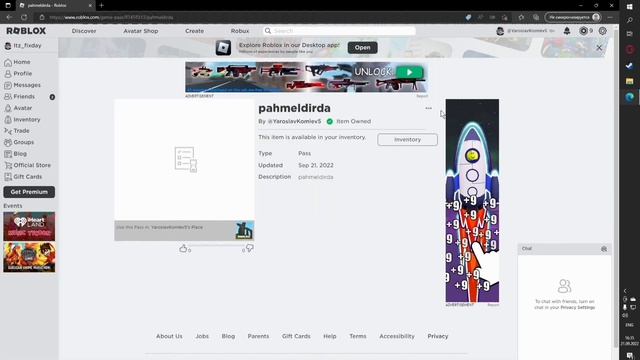Open the sidebar Gift Cards entry

23,177
